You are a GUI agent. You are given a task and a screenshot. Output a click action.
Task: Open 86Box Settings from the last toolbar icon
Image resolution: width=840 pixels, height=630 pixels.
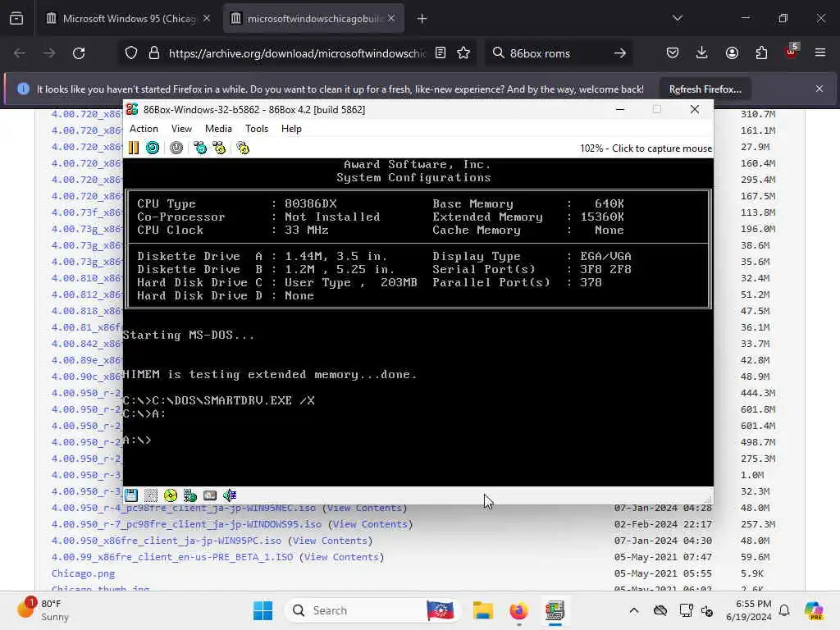pyautogui.click(x=243, y=148)
